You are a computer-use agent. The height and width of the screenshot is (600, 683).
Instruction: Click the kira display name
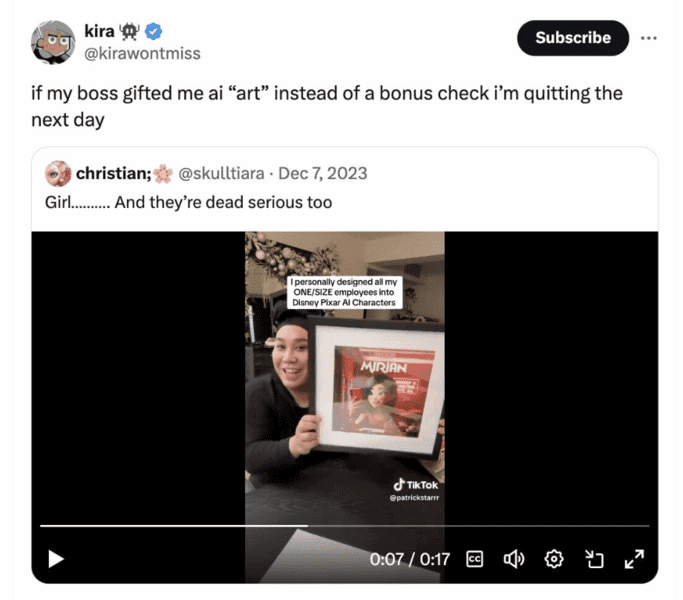(x=99, y=31)
